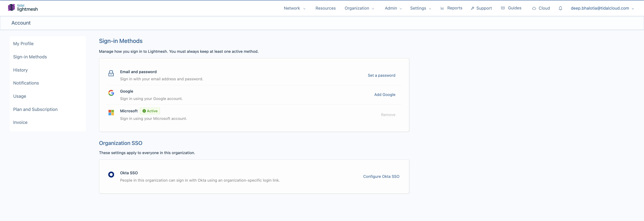The width and height of the screenshot is (644, 221).
Task: Expand the Network dropdown menu
Action: pyautogui.click(x=294, y=8)
